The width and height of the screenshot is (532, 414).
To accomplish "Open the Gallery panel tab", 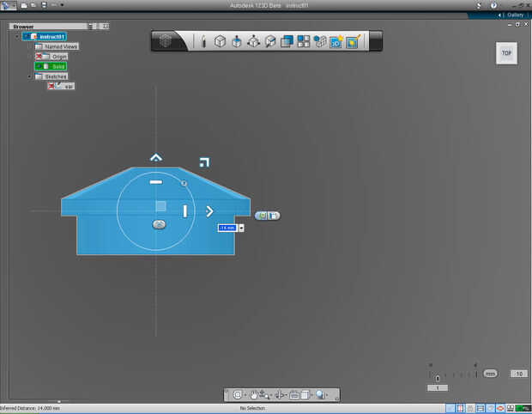I will 515,15.
